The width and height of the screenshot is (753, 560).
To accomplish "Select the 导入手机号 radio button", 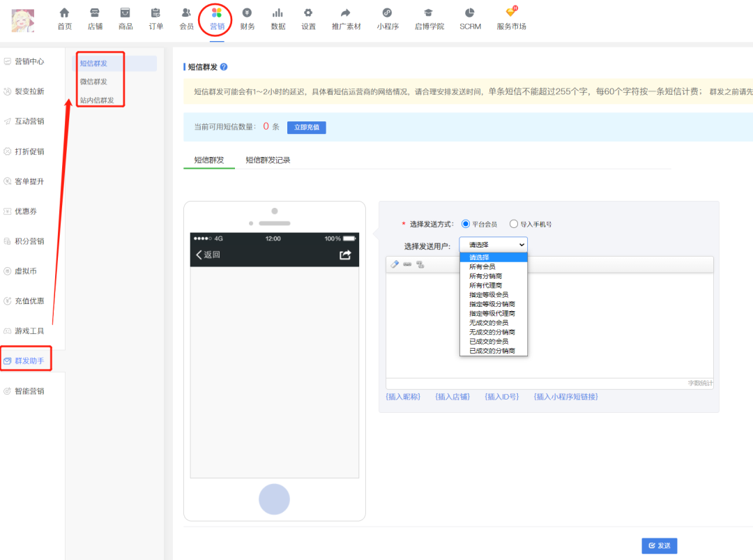I will coord(514,224).
